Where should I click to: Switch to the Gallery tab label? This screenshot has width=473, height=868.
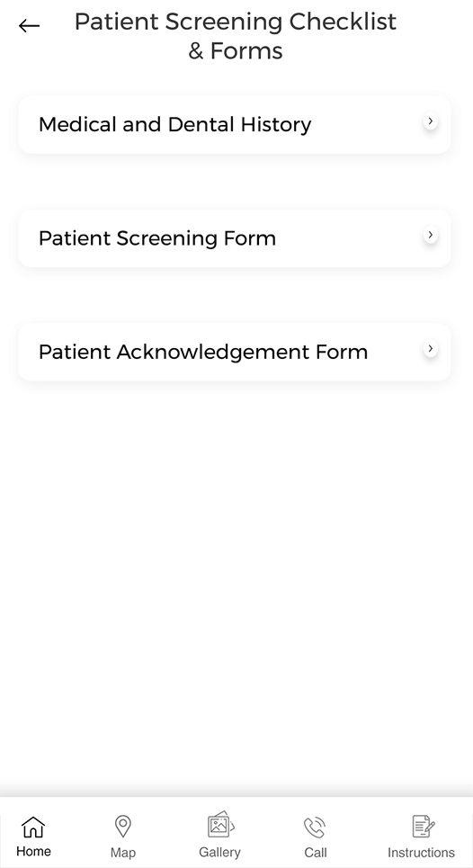[x=219, y=853]
